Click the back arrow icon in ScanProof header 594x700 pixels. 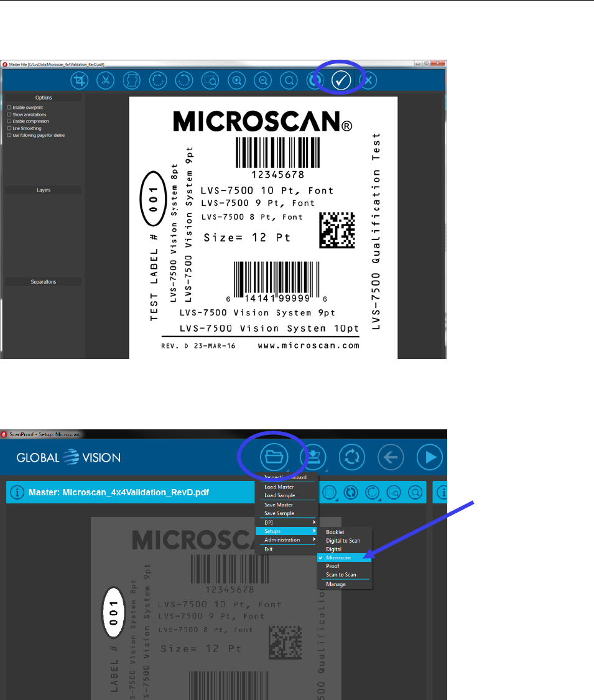click(391, 457)
